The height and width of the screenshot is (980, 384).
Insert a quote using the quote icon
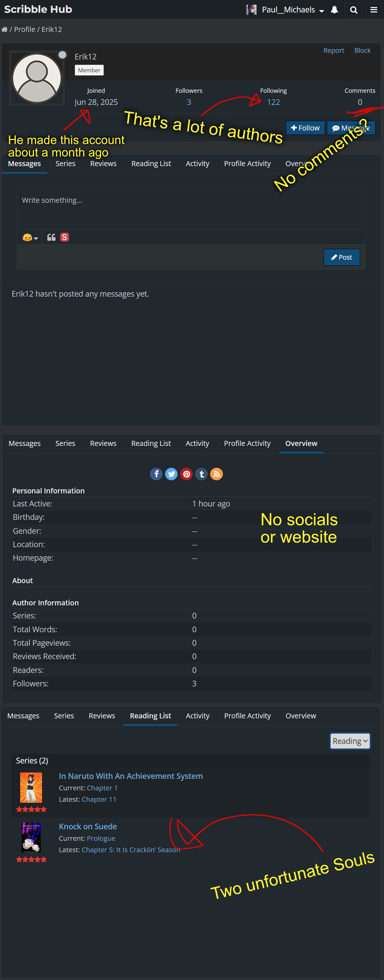click(x=51, y=237)
